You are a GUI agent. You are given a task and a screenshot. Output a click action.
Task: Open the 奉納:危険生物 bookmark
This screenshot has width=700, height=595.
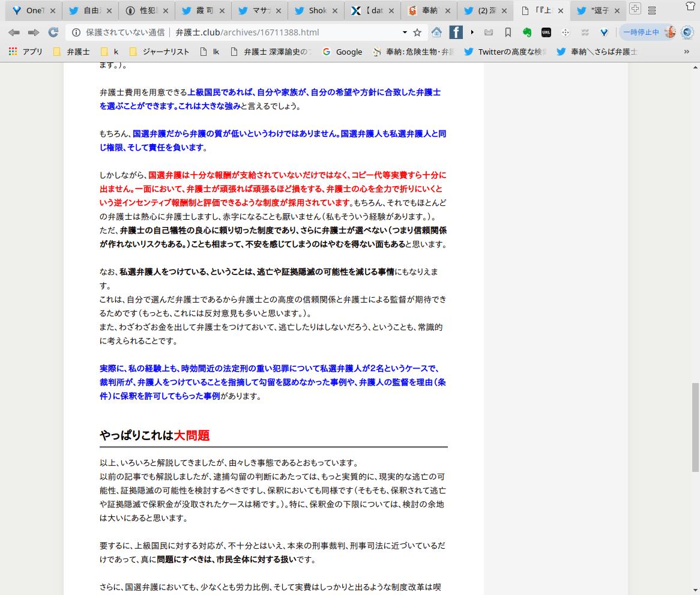pos(414,52)
